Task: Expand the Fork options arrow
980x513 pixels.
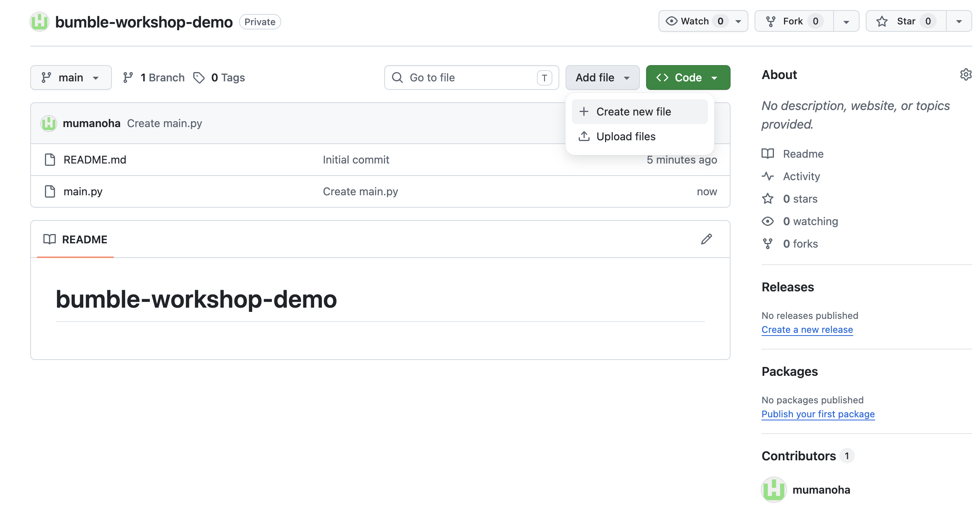Action: coord(846,21)
